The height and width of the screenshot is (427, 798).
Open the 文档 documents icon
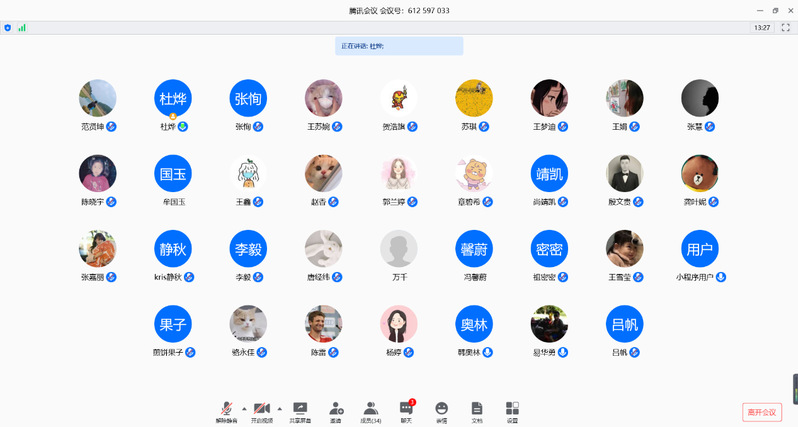(477, 409)
